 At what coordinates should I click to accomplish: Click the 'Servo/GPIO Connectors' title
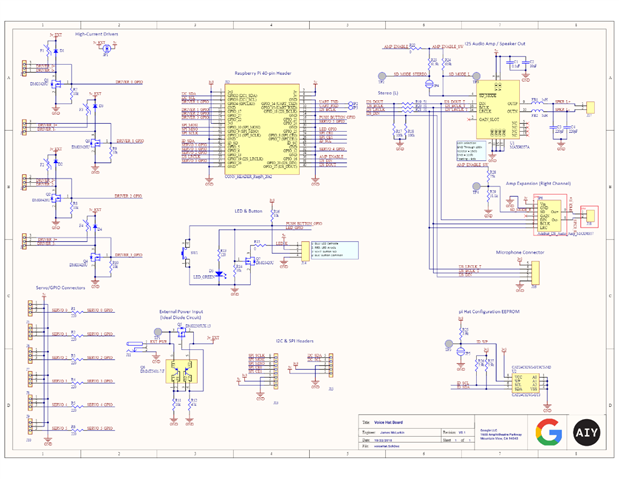tap(60, 288)
